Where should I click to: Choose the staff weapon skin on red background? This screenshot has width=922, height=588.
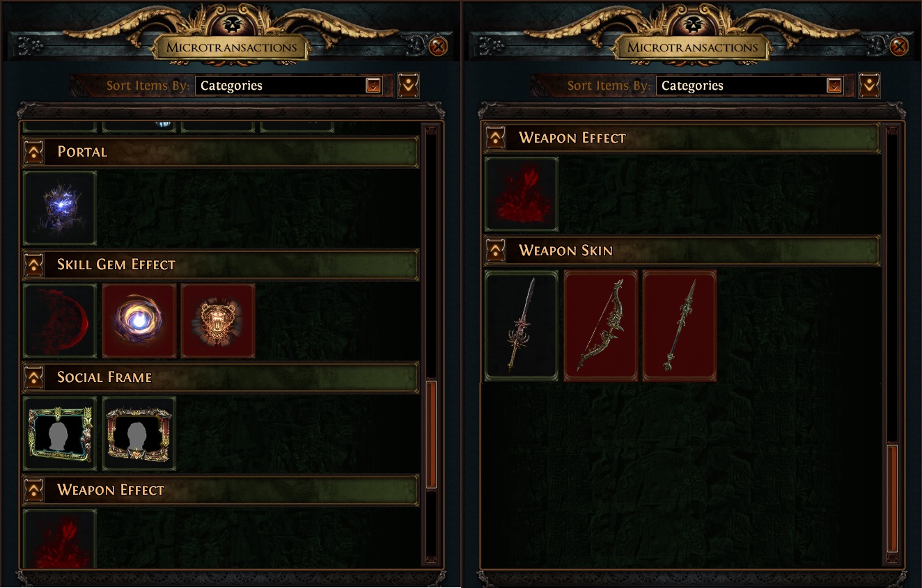coord(680,326)
